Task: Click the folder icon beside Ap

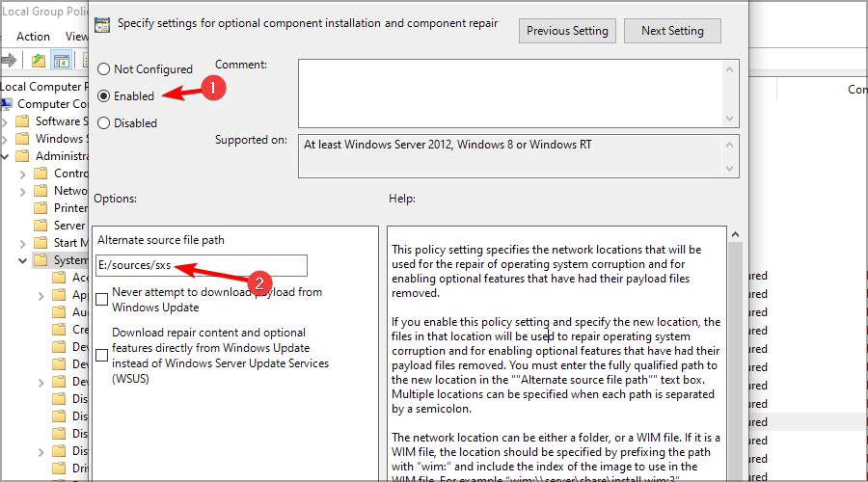Action: [x=59, y=295]
